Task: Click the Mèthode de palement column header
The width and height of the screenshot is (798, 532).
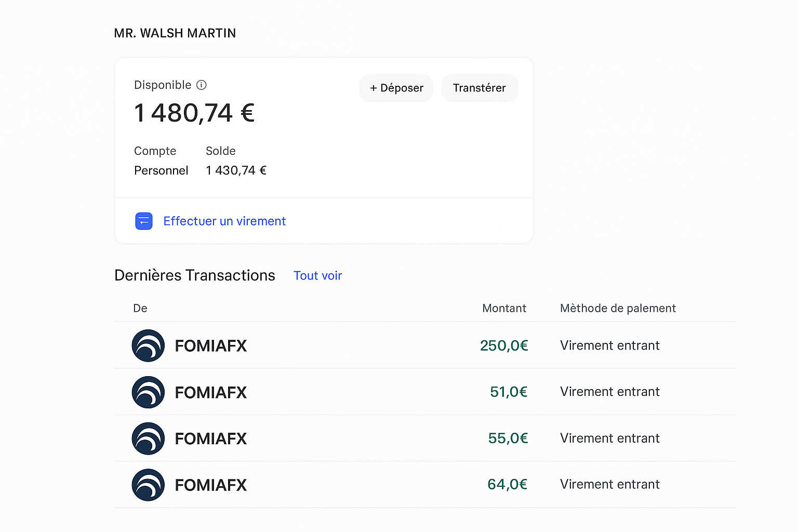Action: click(618, 308)
